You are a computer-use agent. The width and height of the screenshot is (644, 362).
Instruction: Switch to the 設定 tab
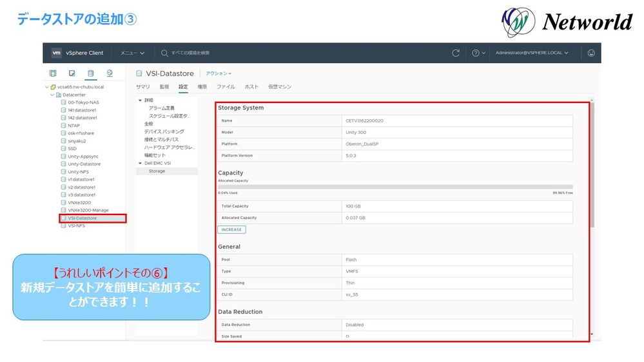[x=183, y=87]
